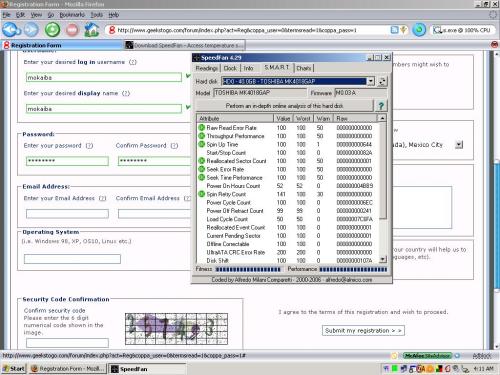Open the Tools menu

pyautogui.click(x=97, y=15)
